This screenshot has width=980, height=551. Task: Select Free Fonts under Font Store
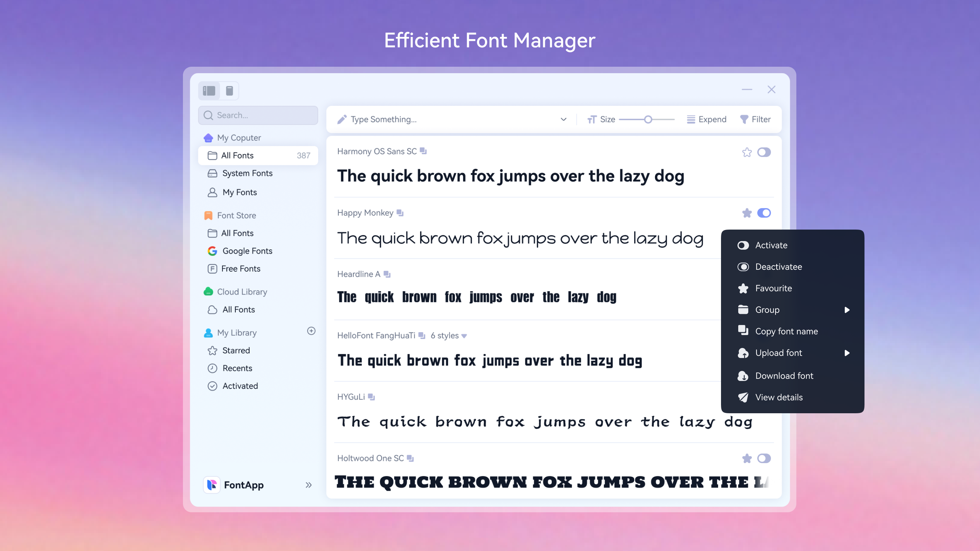(240, 269)
